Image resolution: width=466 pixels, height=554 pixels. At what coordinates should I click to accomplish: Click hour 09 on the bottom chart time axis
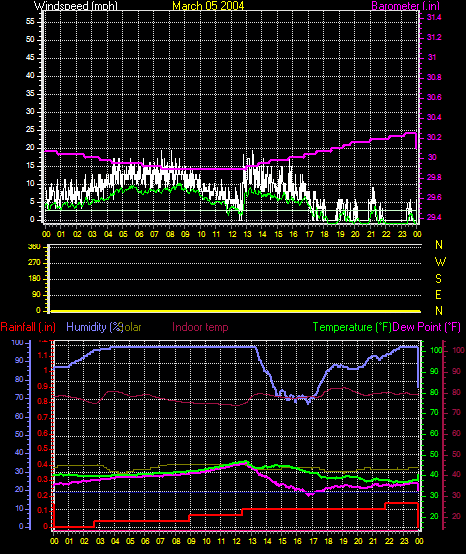(191, 541)
